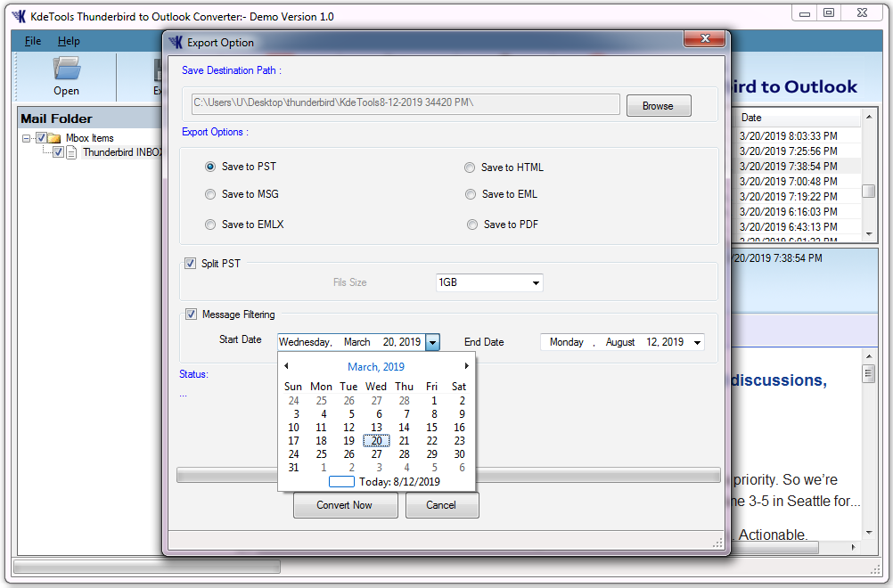
Task: Select the 3/20/2019 6:16:03 PM row
Action: 796,212
